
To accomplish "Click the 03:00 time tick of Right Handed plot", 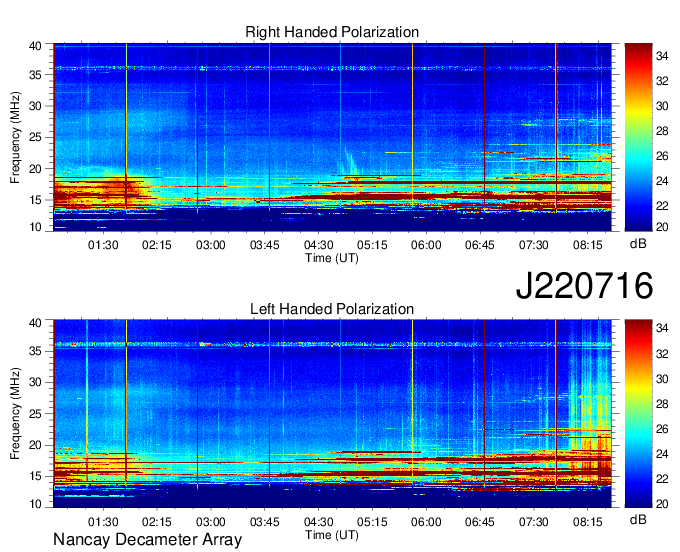I will click(210, 245).
